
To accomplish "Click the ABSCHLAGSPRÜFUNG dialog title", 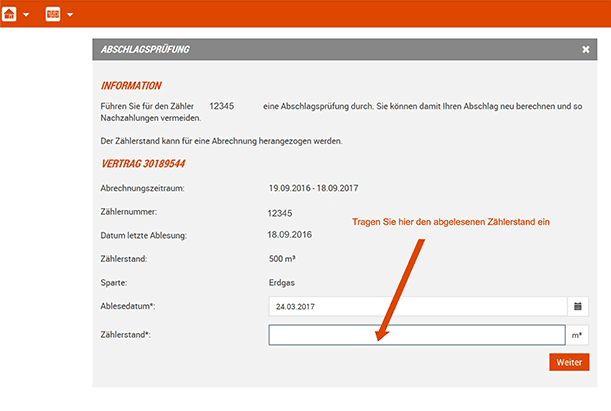I will 145,49.
